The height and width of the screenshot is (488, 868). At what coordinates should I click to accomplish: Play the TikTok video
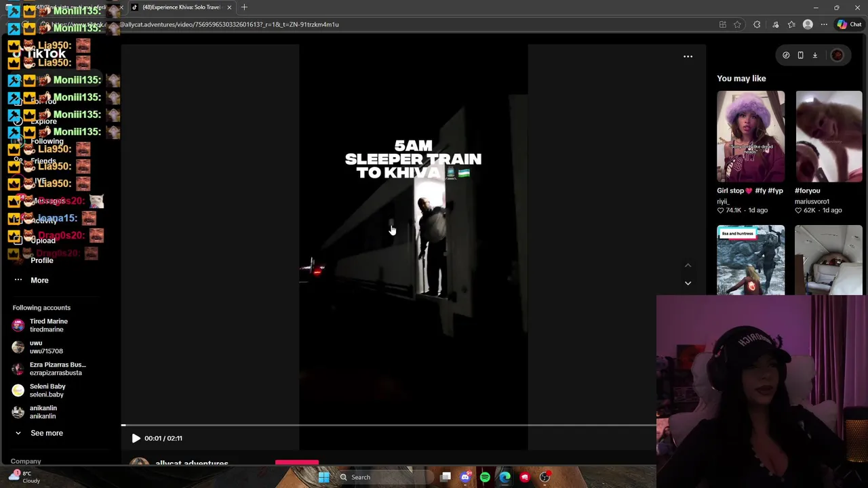point(136,439)
